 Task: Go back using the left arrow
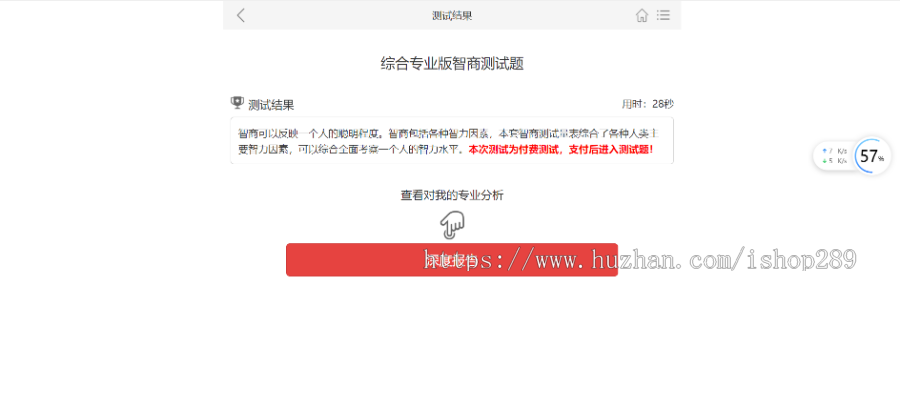(x=240, y=15)
